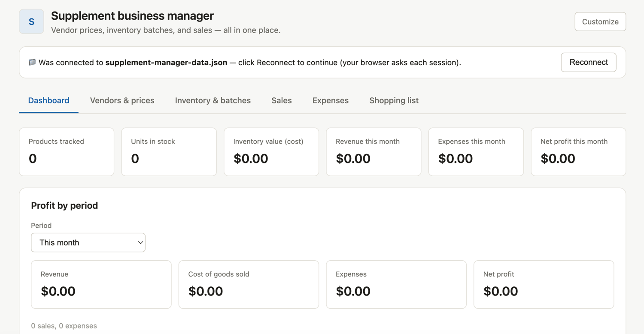The width and height of the screenshot is (644, 334).
Task: Click the Period label above the dropdown
Action: 41,226
